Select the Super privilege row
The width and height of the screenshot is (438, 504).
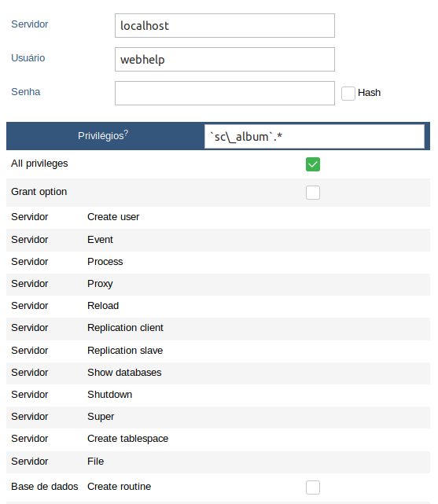coord(218,418)
